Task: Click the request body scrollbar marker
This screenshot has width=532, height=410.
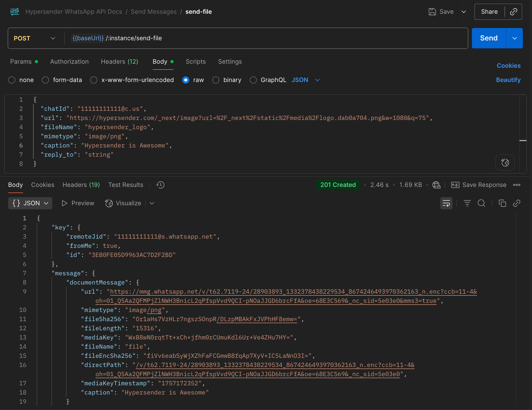Action: (523, 141)
